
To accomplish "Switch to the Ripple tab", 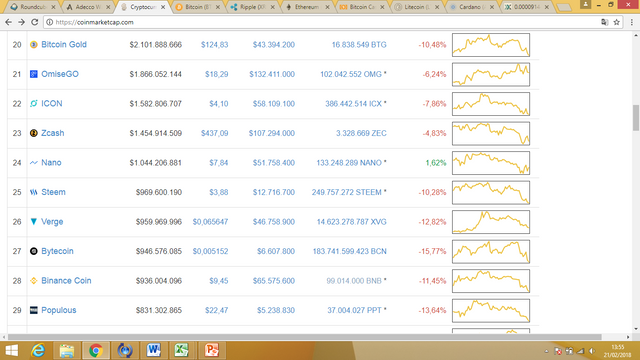I will 252,7.
